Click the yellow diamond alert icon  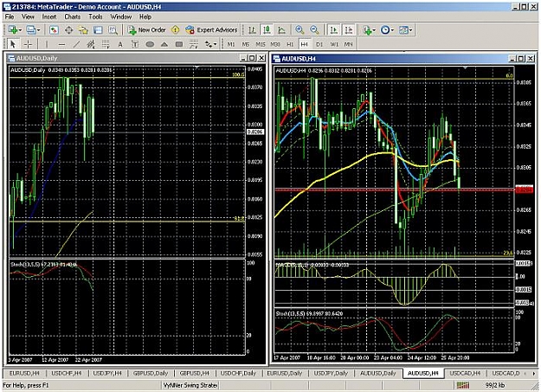[176, 30]
